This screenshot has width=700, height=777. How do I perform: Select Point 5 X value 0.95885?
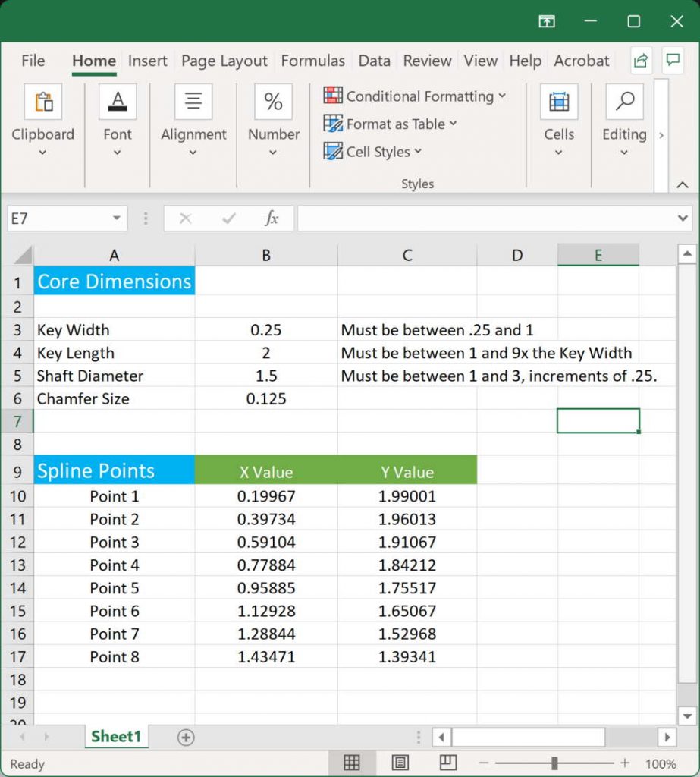266,588
